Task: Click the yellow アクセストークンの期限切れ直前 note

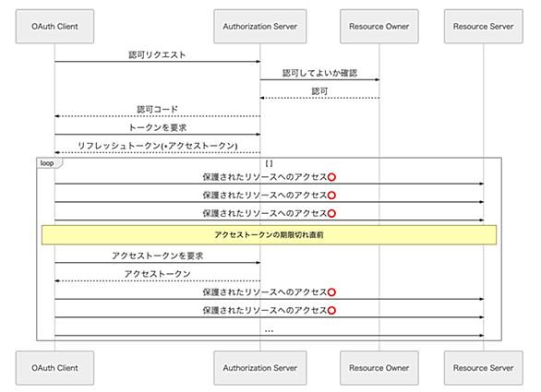Action: tap(269, 235)
